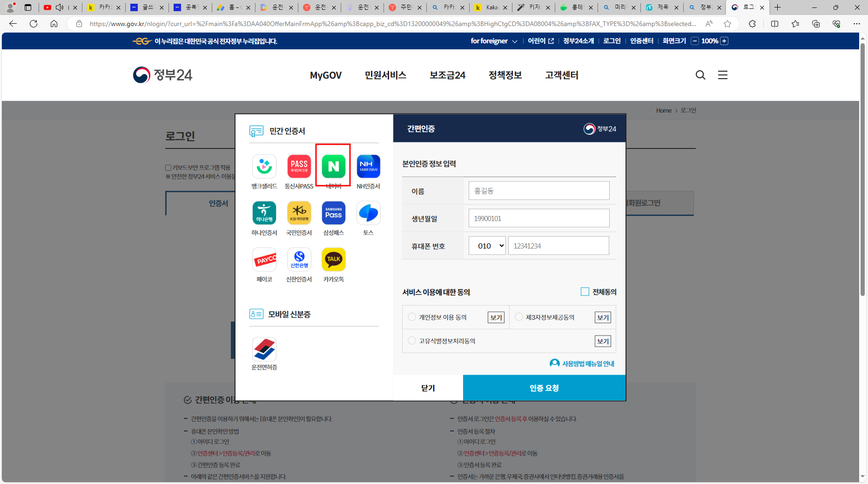The image size is (868, 484).
Task: Select 개인정보 이용 동의 radio
Action: click(412, 317)
